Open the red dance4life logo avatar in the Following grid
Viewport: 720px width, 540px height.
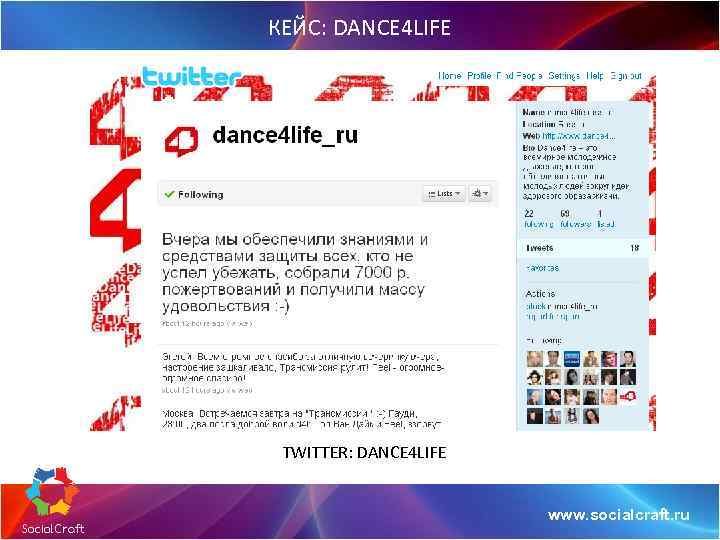pos(628,396)
